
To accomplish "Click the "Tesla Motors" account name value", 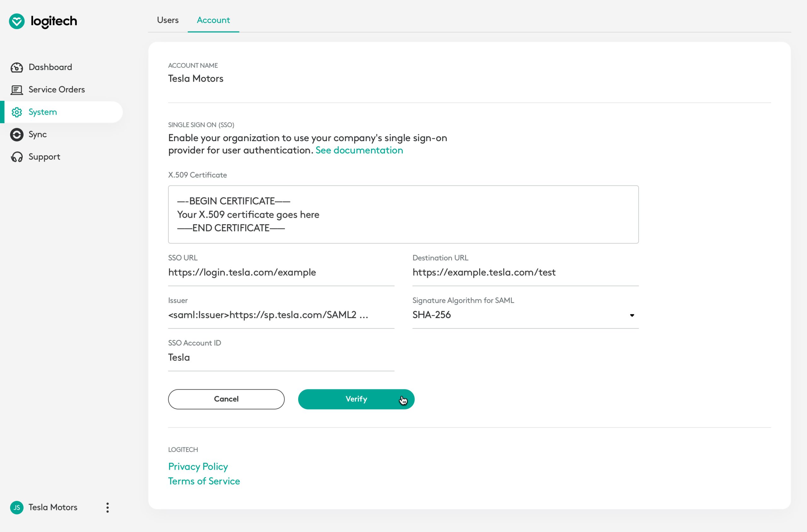I will pyautogui.click(x=195, y=79).
